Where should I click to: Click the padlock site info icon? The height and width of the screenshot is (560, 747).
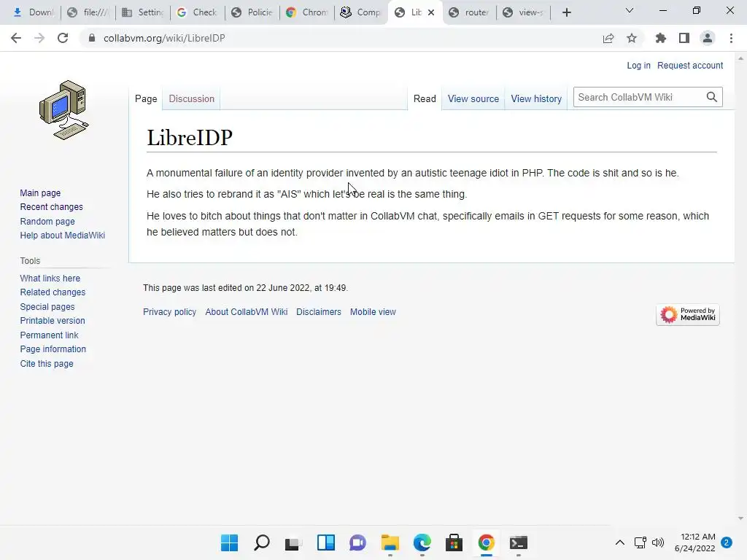pos(92,38)
